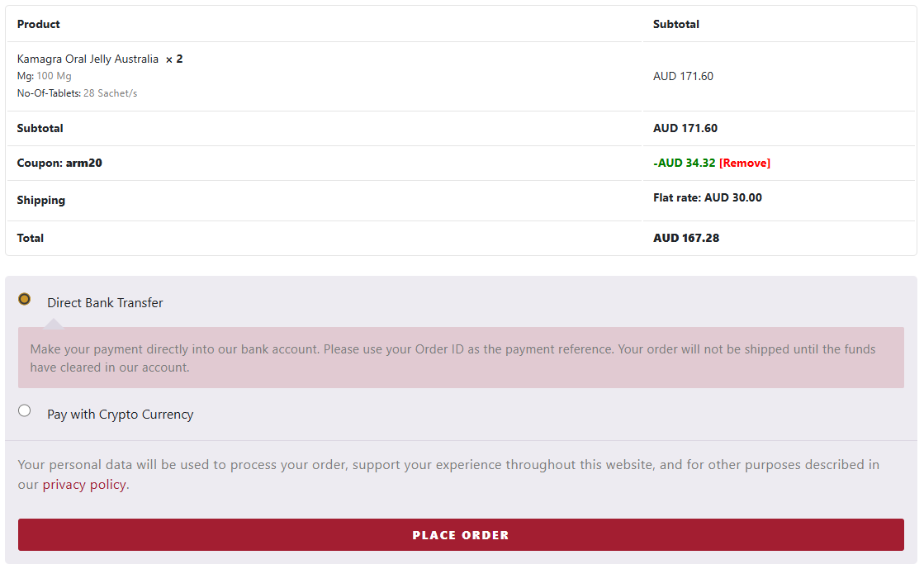Click the Remove link beside the coupon discount
Image resolution: width=924 pixels, height=569 pixels.
coord(745,163)
